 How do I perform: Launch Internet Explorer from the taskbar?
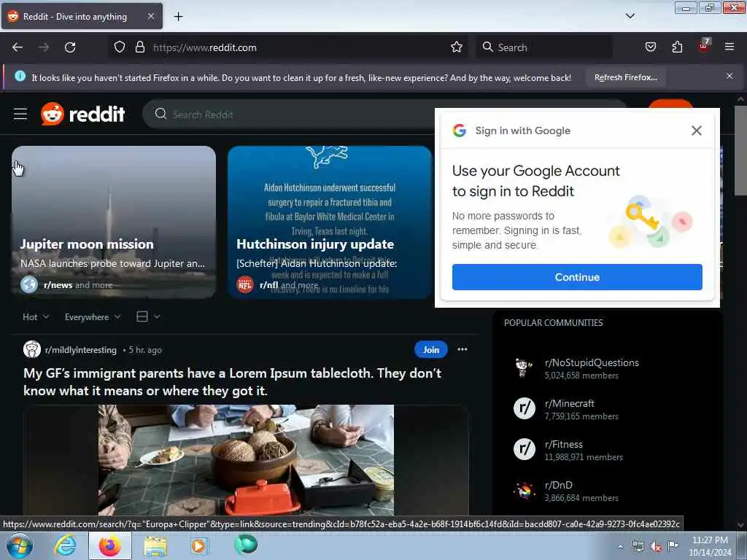point(65,545)
